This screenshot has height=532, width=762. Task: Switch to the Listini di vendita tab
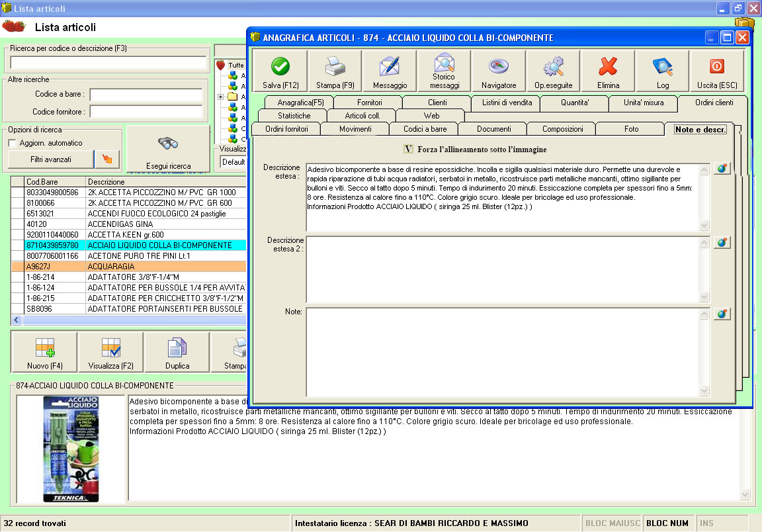[505, 103]
